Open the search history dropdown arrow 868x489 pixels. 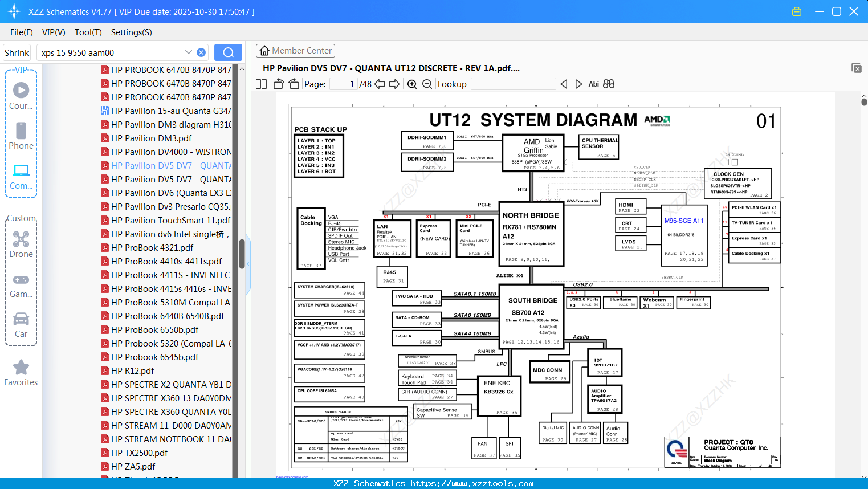[x=189, y=52]
